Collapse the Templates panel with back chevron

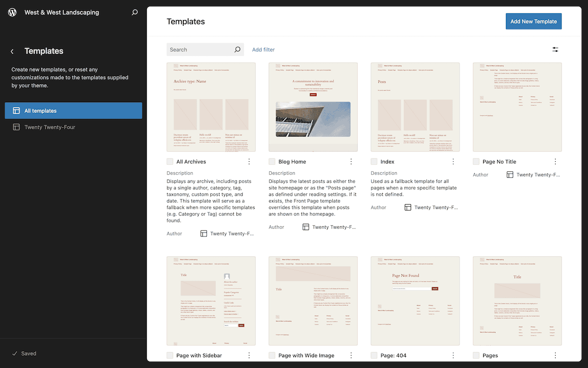[12, 51]
